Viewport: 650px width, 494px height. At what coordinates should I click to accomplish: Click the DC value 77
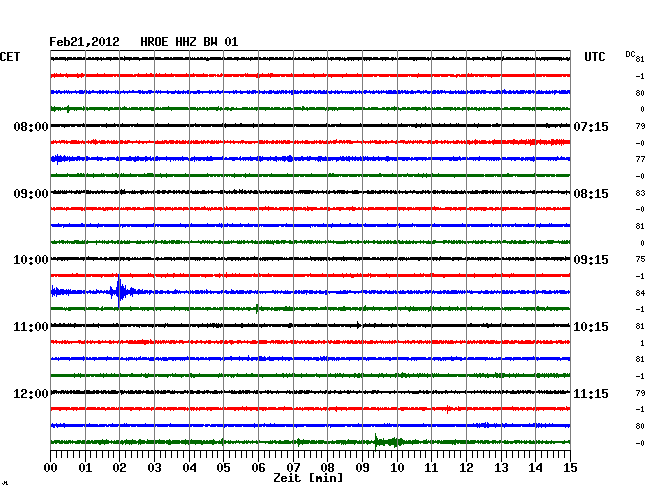tap(640, 159)
